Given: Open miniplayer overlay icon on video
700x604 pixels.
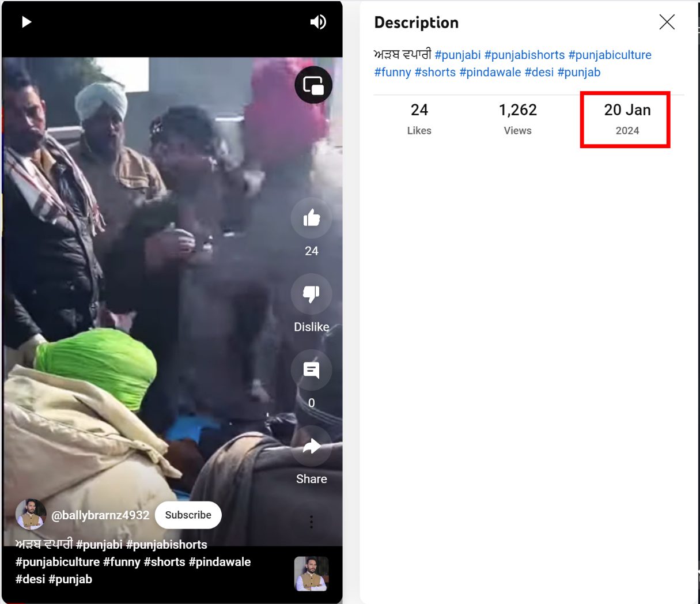Looking at the screenshot, I should click(313, 85).
